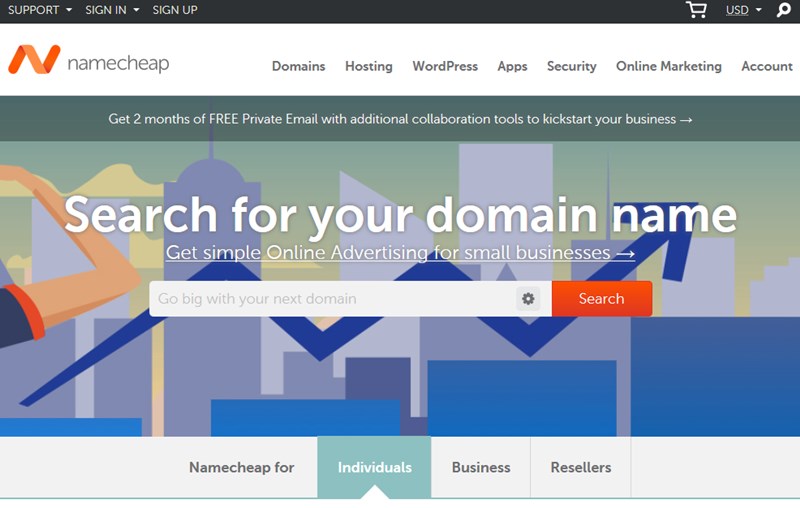Open domain search settings gear

tap(528, 298)
